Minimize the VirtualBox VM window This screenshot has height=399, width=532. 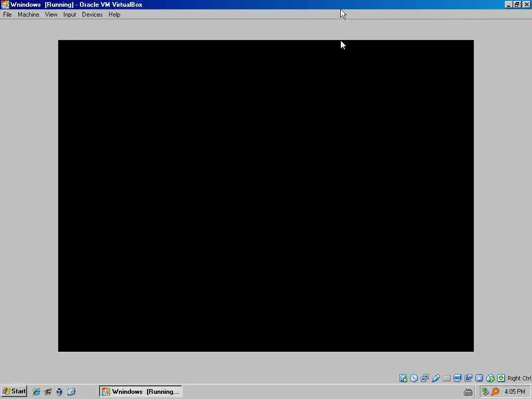click(x=508, y=4)
